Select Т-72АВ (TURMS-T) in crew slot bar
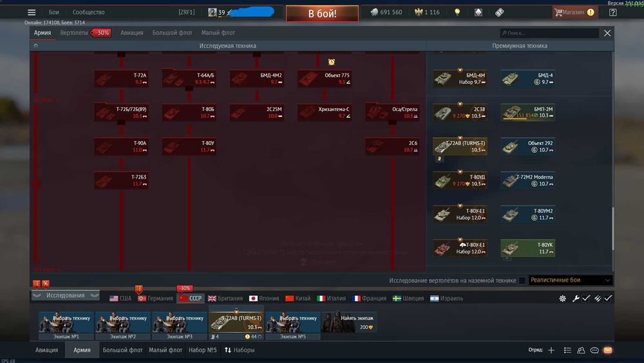The image size is (644, 363). click(236, 322)
